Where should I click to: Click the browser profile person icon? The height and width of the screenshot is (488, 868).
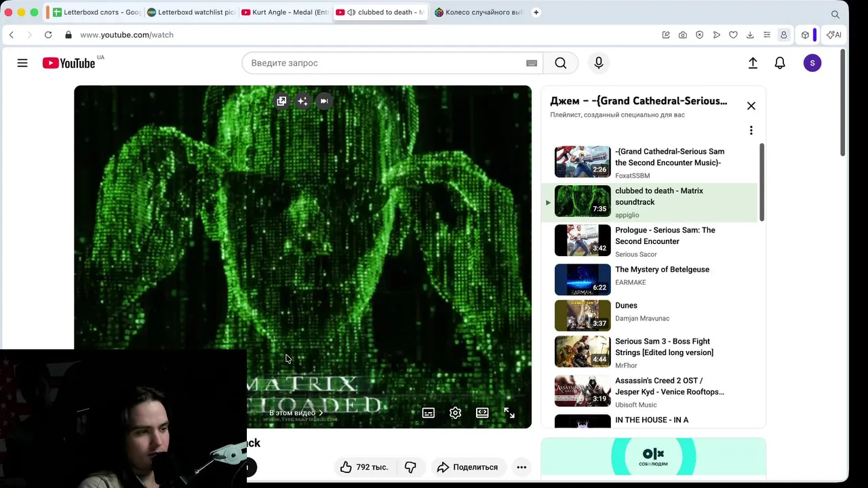[x=784, y=35]
